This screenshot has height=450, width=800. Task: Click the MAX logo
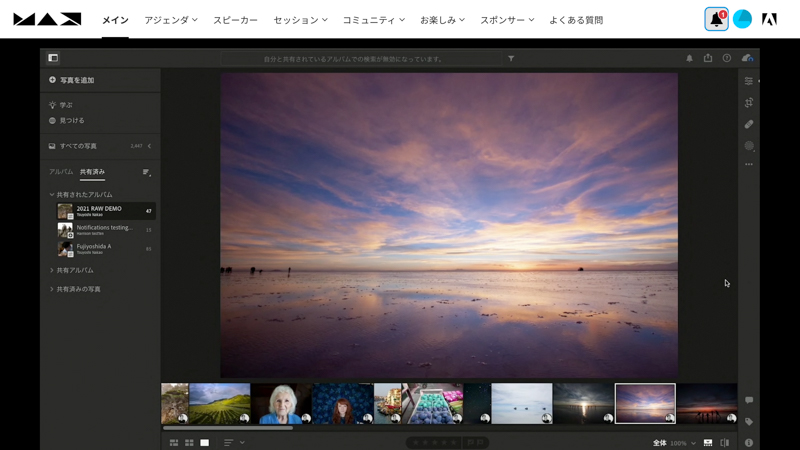[47, 19]
